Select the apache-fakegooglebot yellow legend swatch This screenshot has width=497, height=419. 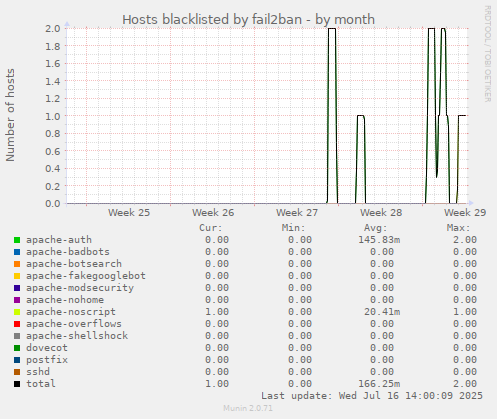point(17,276)
